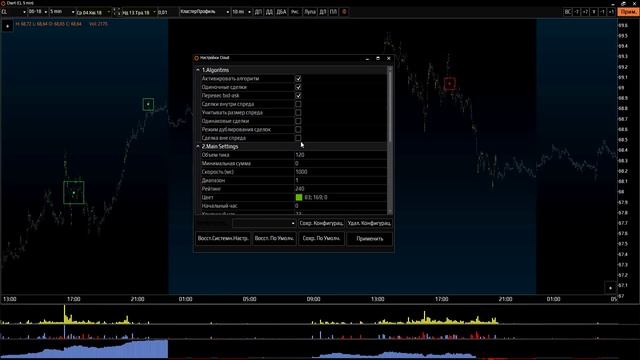Viewport: 640px width, 360px height.
Task: Toggle 'Одиночные сделки' checkbox
Action: point(298,87)
